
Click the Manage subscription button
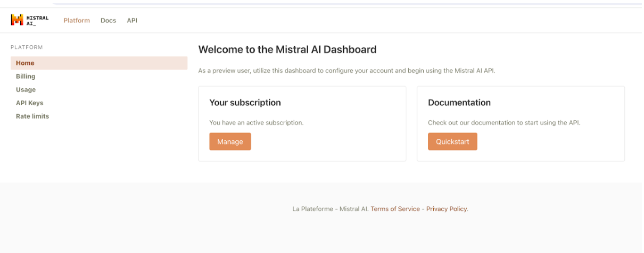(230, 141)
